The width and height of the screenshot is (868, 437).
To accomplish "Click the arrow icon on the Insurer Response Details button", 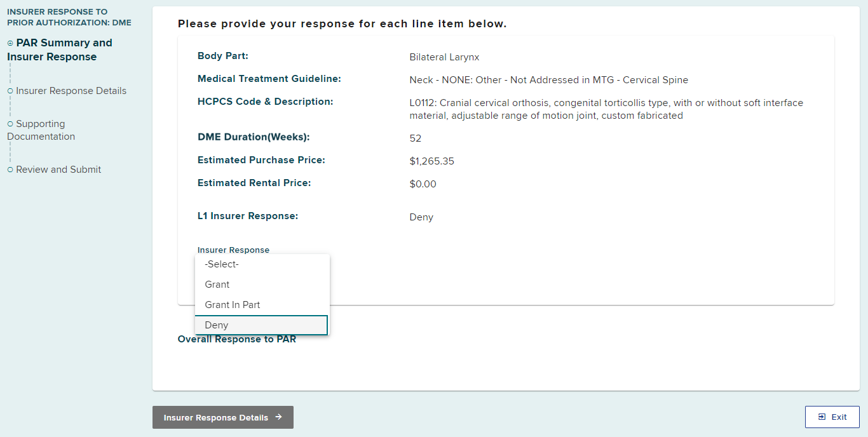I will point(278,417).
